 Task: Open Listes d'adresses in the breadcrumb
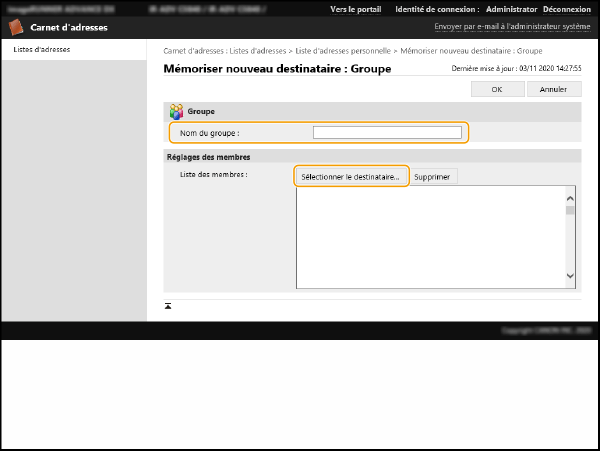pyautogui.click(x=259, y=49)
